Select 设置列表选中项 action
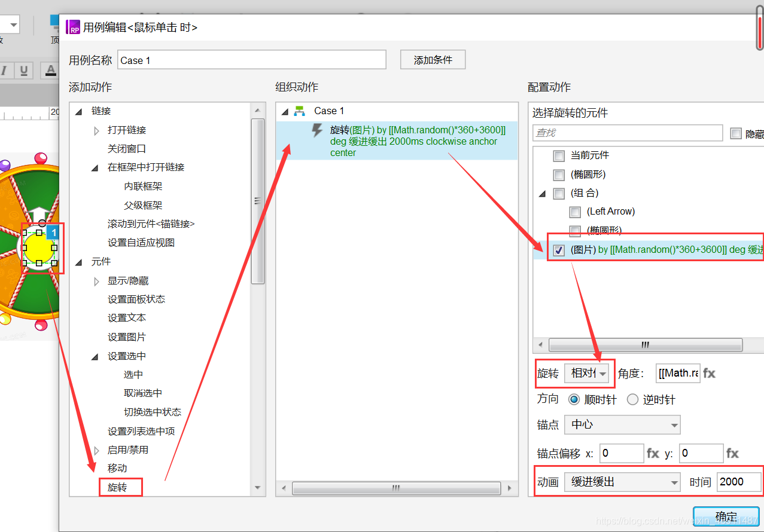Viewport: 764px width, 532px height. point(141,432)
